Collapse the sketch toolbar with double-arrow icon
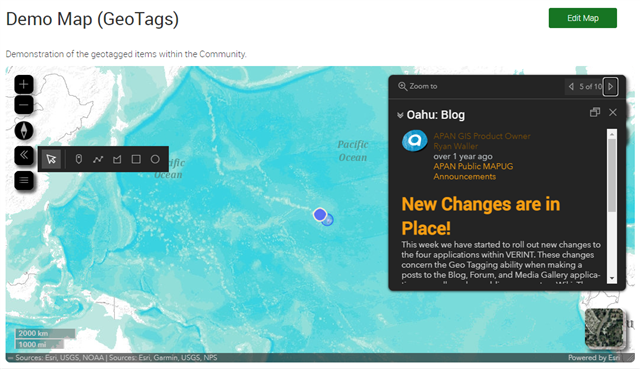 coord(24,155)
